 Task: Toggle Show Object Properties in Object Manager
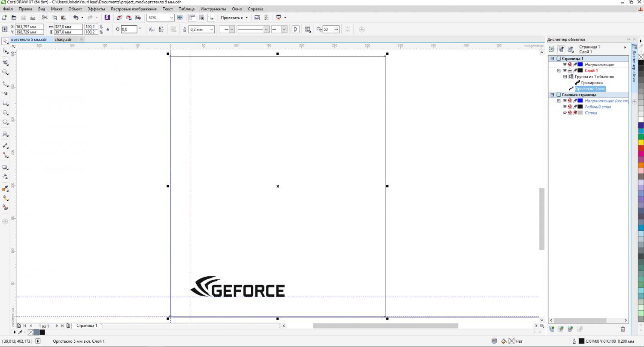click(552, 49)
